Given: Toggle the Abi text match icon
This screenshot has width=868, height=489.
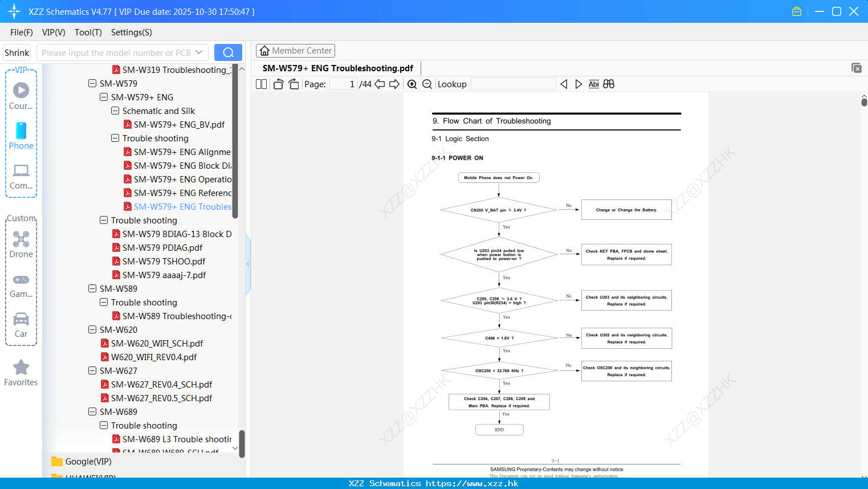Looking at the screenshot, I should (x=593, y=84).
